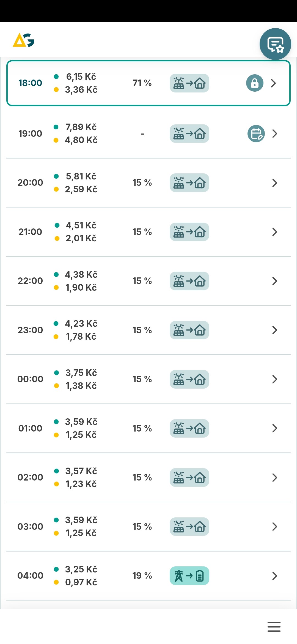Viewport: 297px width, 644px height.
Task: Click the 7,89 Kč price at 19:00
Action: pyautogui.click(x=81, y=127)
